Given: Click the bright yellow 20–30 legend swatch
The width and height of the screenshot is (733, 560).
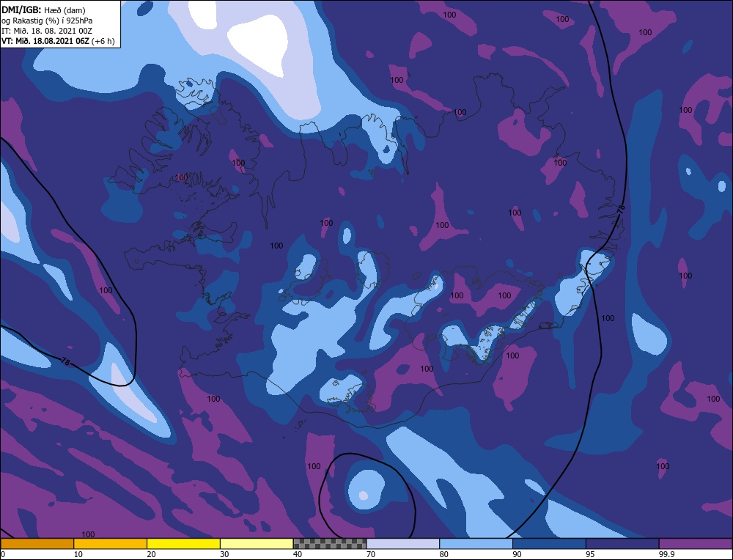Looking at the screenshot, I should (183, 544).
